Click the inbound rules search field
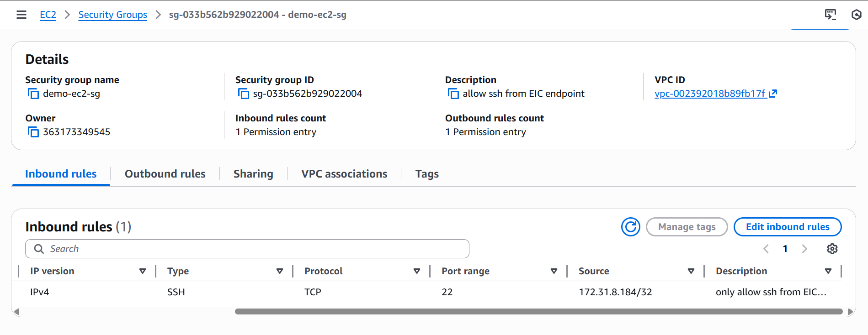This screenshot has height=335, width=868. 247,249
